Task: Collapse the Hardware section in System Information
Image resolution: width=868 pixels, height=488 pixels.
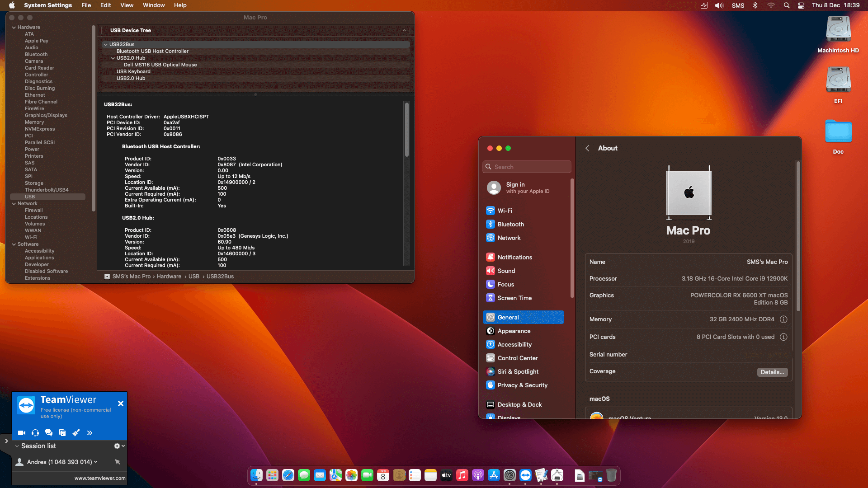Action: tap(14, 28)
